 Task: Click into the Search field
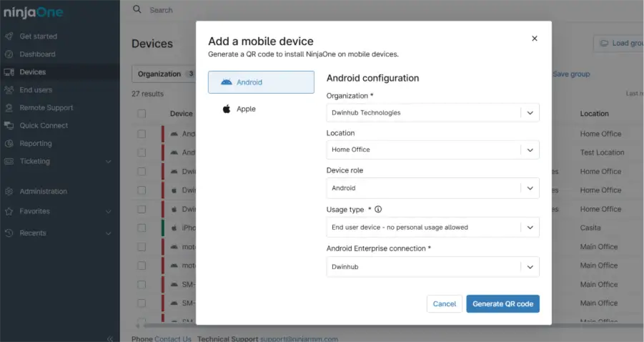(161, 10)
